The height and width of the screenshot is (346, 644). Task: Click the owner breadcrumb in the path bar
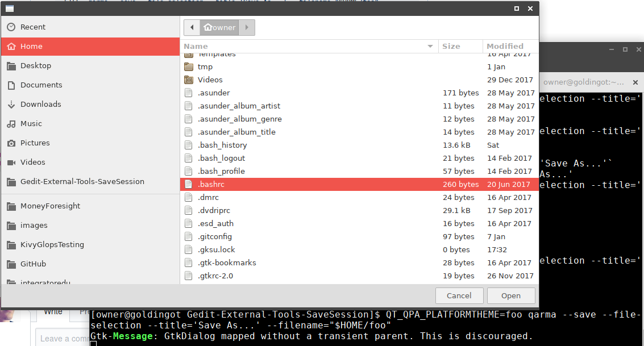(219, 27)
